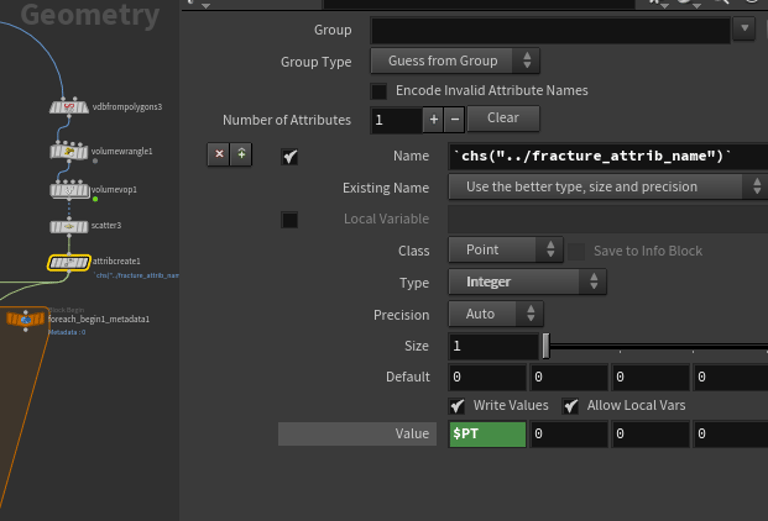Enable the Local Variable checkbox
768x521 pixels.
pyautogui.click(x=289, y=219)
